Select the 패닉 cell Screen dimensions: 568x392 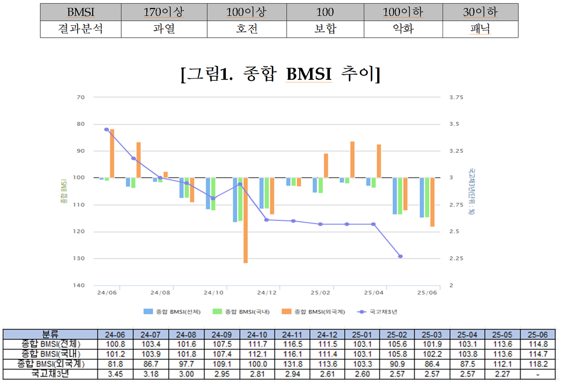click(x=480, y=29)
